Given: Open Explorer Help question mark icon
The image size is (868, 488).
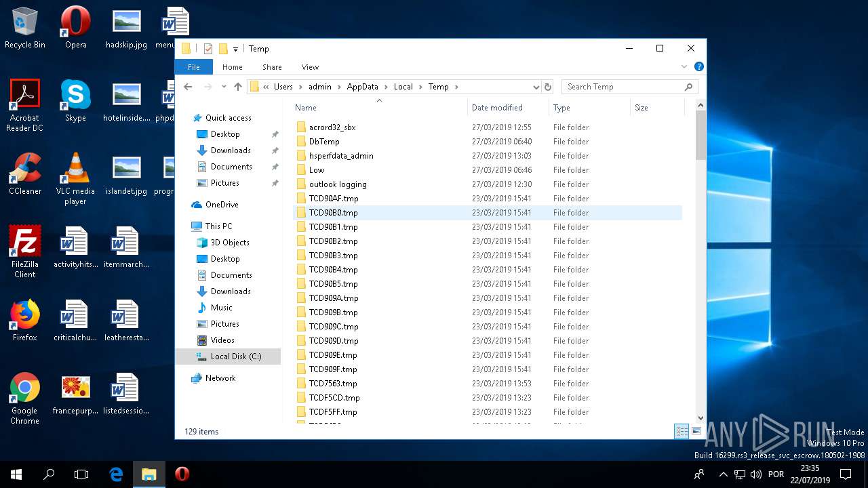Looking at the screenshot, I should click(x=699, y=67).
